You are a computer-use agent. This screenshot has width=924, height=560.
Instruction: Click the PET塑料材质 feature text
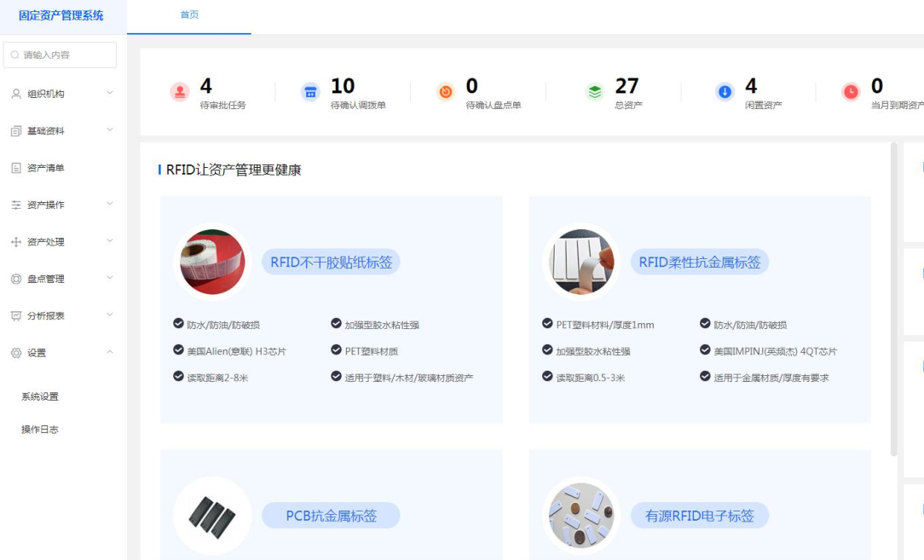click(x=372, y=351)
